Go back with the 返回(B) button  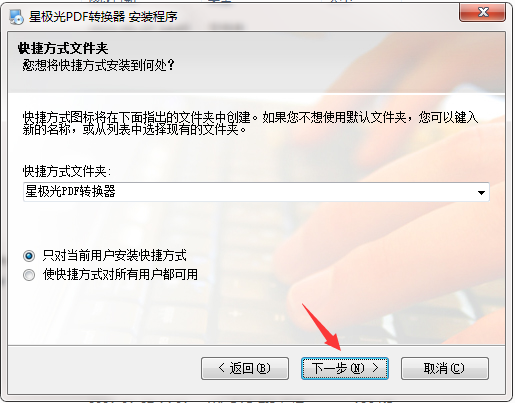pyautogui.click(x=245, y=368)
